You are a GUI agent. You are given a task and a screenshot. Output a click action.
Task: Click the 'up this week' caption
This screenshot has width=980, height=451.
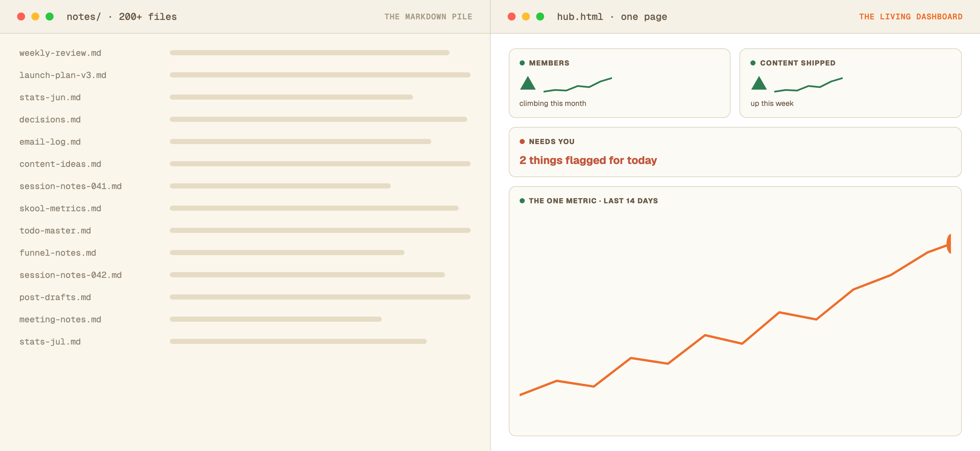click(772, 103)
